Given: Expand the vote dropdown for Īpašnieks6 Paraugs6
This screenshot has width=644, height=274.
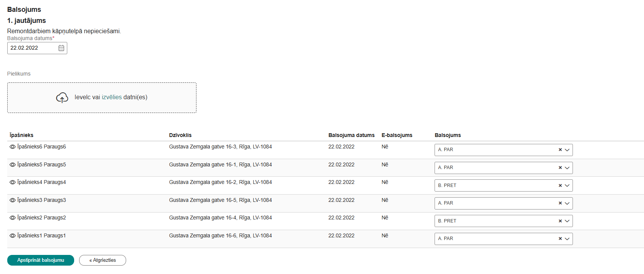Looking at the screenshot, I should point(567,150).
